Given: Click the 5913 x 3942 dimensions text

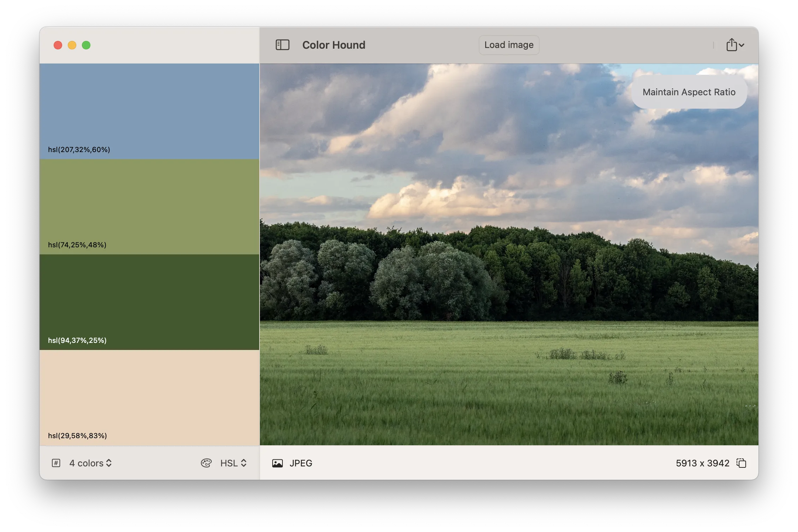Looking at the screenshot, I should [702, 463].
